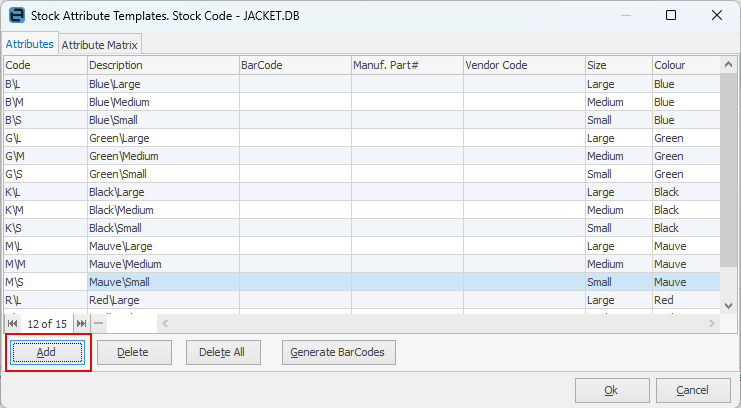Select the Black\Medium description cell
This screenshot has width=741, height=408.
click(x=164, y=210)
